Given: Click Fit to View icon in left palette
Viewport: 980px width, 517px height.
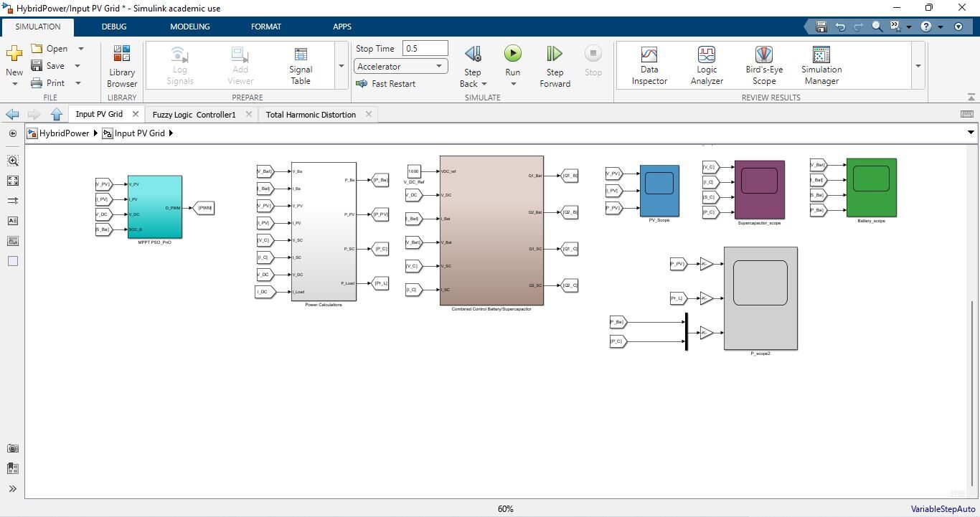Looking at the screenshot, I should tap(13, 181).
